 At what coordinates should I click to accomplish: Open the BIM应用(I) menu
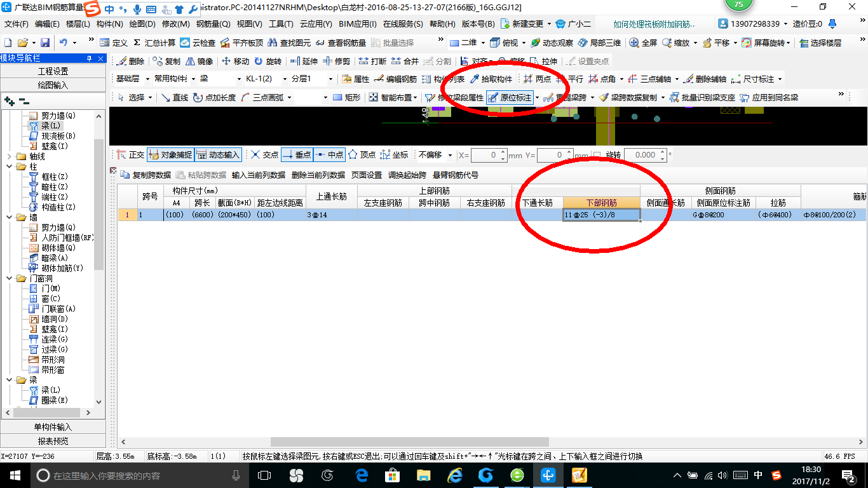click(x=357, y=24)
